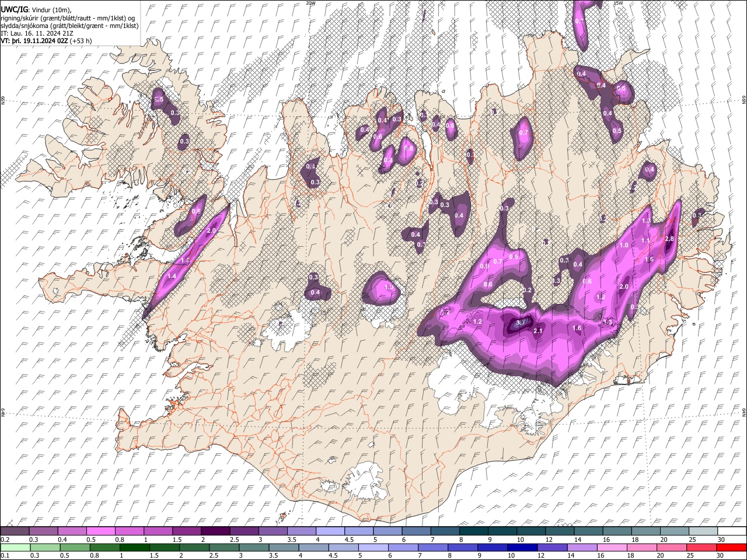747x560 pixels.
Task: Click the 'IT: Lau. 16. 11. 2024 21Z' initial time text
Action: (37, 33)
